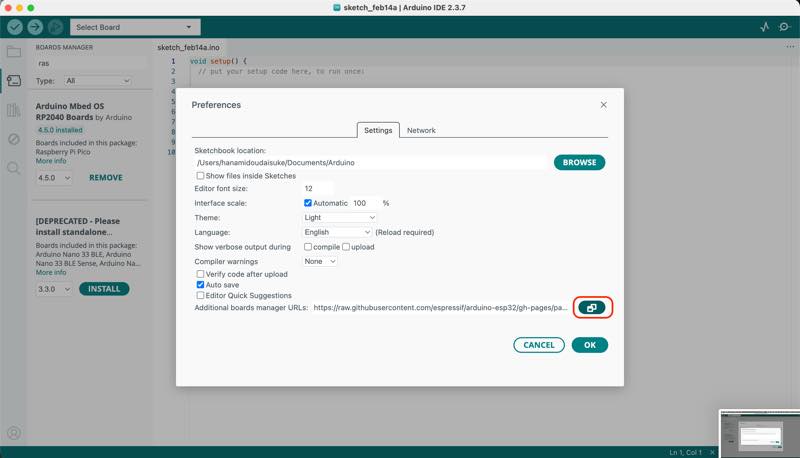Click REMOVE for Arduino Mbed OS RP2040
Image resolution: width=800 pixels, height=458 pixels.
pyautogui.click(x=106, y=177)
